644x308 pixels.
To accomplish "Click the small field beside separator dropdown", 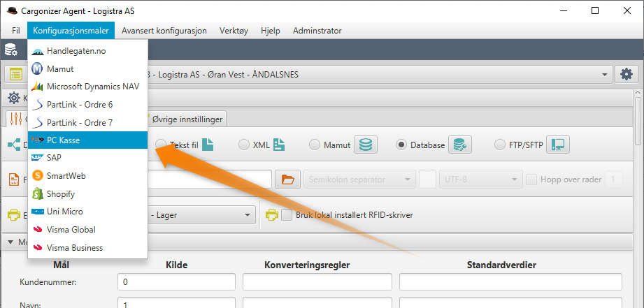I will click(427, 179).
